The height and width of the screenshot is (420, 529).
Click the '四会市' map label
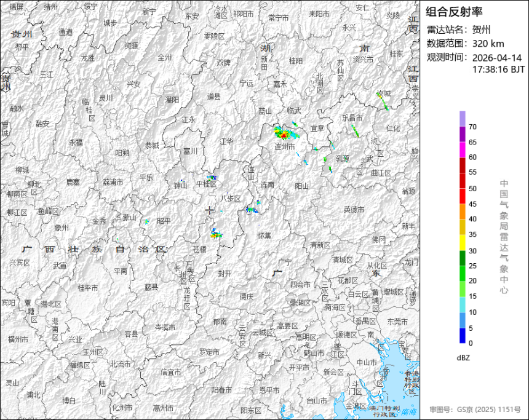(300, 284)
